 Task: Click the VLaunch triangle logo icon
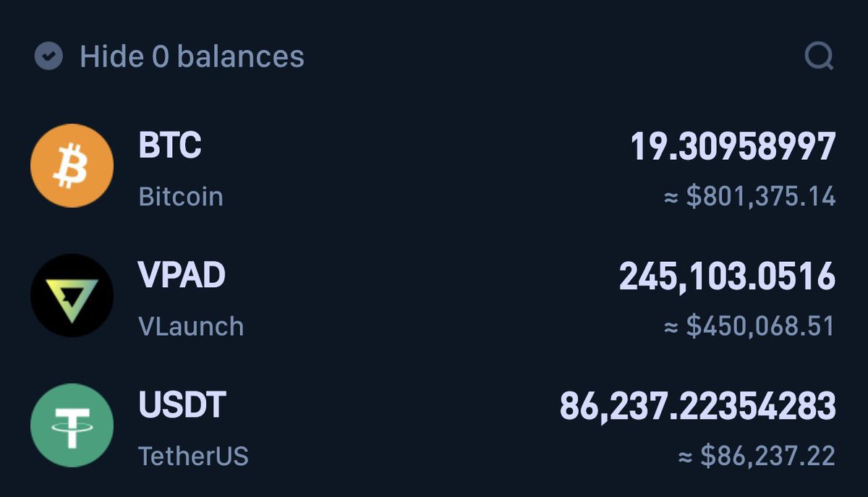point(72,295)
